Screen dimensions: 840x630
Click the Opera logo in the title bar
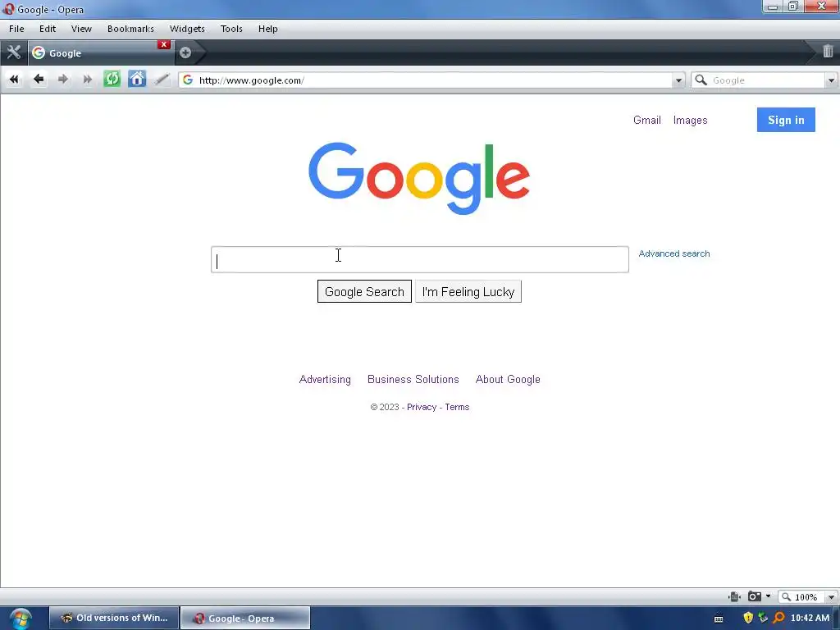point(8,8)
